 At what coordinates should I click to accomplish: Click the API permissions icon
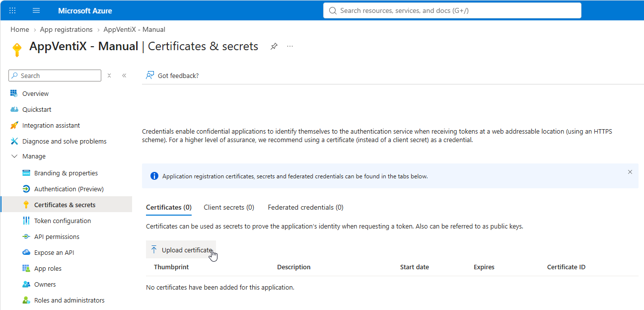(x=26, y=236)
